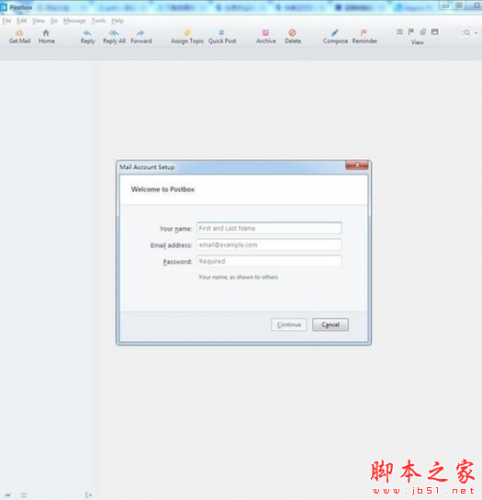Click the lines icon in bottom-left bar
Image resolution: width=482 pixels, height=500 pixels.
tap(24, 495)
